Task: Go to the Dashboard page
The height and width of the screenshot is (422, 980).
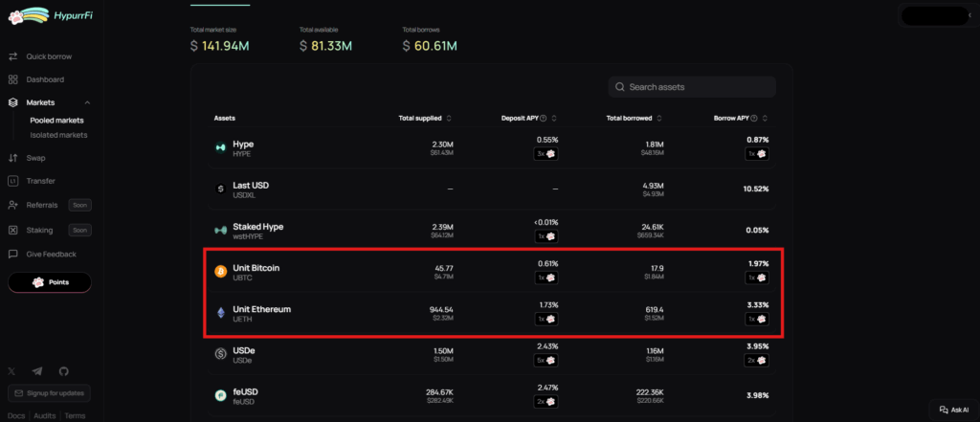Action: (36, 80)
